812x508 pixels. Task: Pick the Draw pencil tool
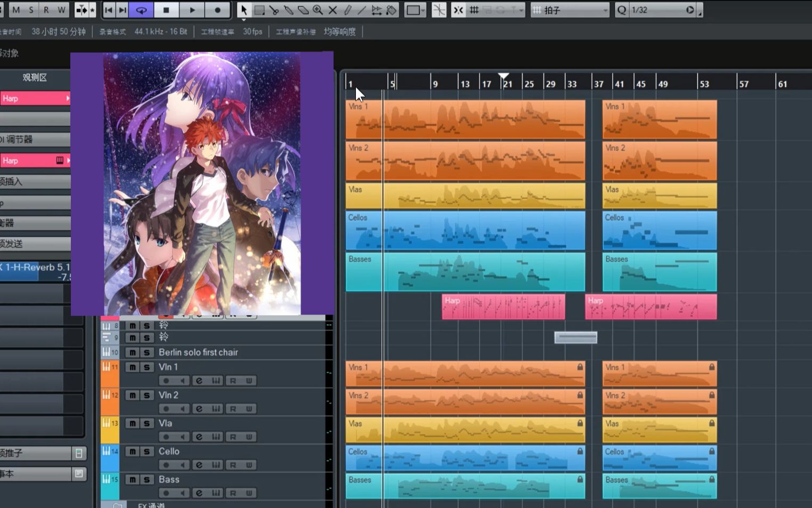(x=347, y=10)
